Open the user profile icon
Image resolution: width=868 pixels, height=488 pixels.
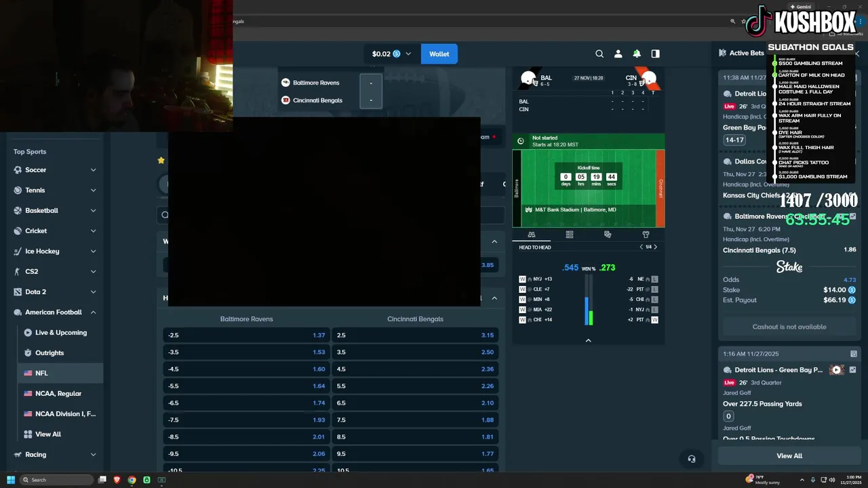point(618,54)
